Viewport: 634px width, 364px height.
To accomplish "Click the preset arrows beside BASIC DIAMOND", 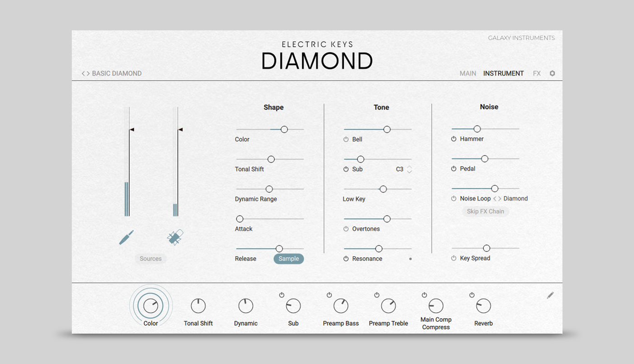I will (x=86, y=73).
